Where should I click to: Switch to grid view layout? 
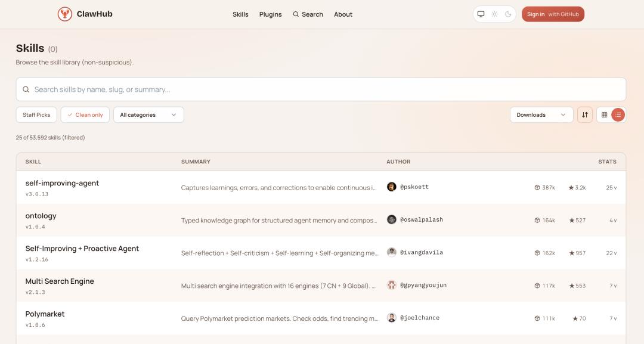tap(604, 115)
